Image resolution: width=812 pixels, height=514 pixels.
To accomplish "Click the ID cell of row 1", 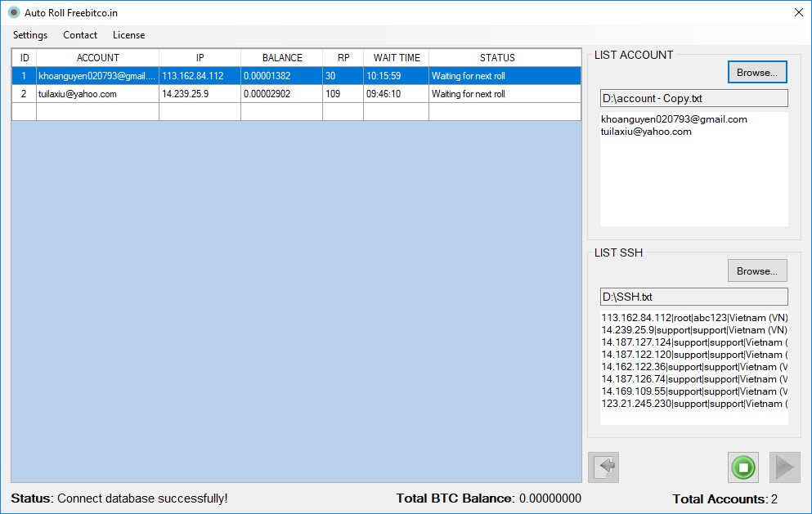I will pyautogui.click(x=25, y=76).
